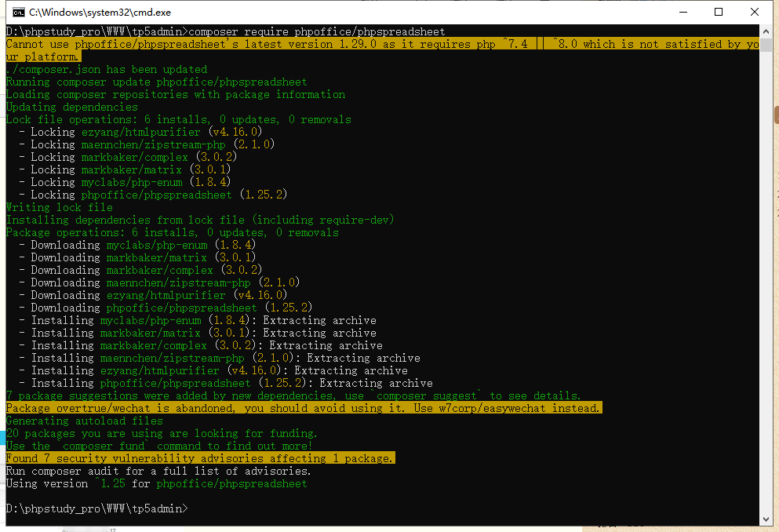Click 'Locking markbaker/matrix (3.0.1)' line

pos(126,170)
